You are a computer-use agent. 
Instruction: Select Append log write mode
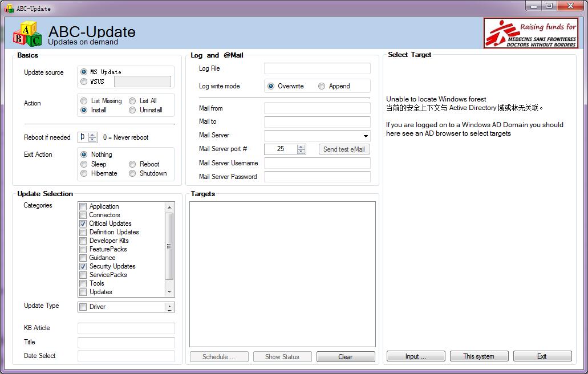point(322,86)
